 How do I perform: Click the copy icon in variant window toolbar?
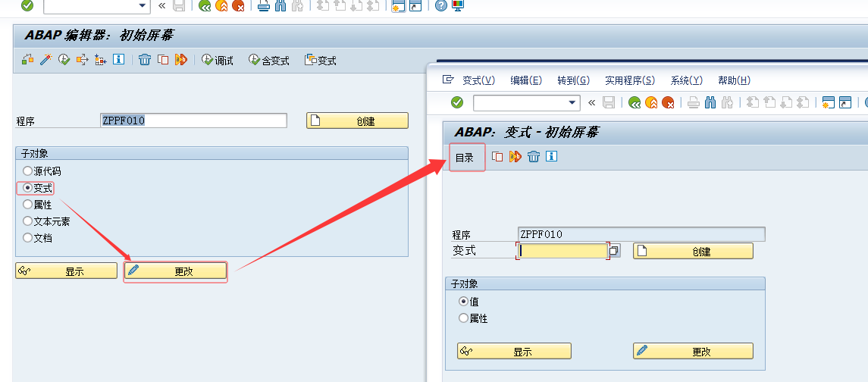(497, 157)
